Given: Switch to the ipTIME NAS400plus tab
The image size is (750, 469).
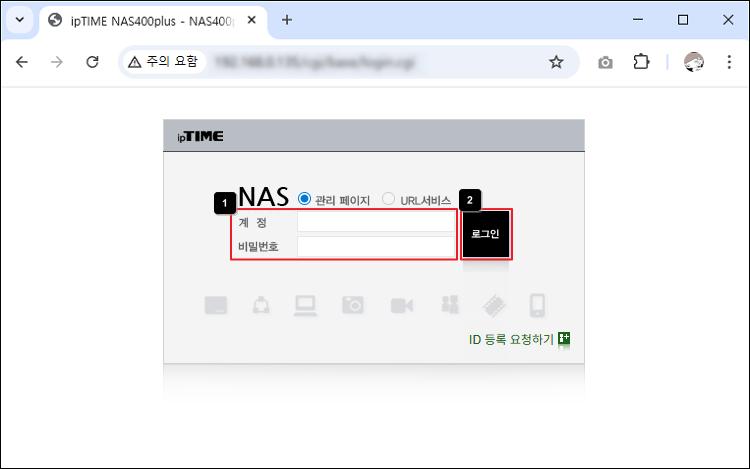Looking at the screenshot, I should pyautogui.click(x=150, y=20).
